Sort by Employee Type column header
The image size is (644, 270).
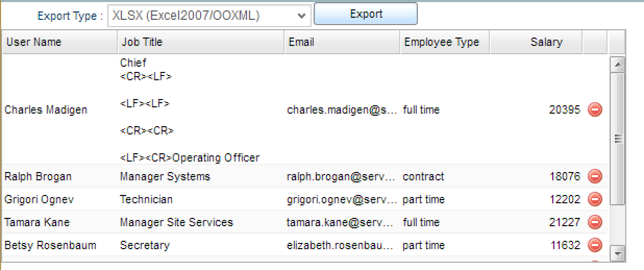click(444, 42)
